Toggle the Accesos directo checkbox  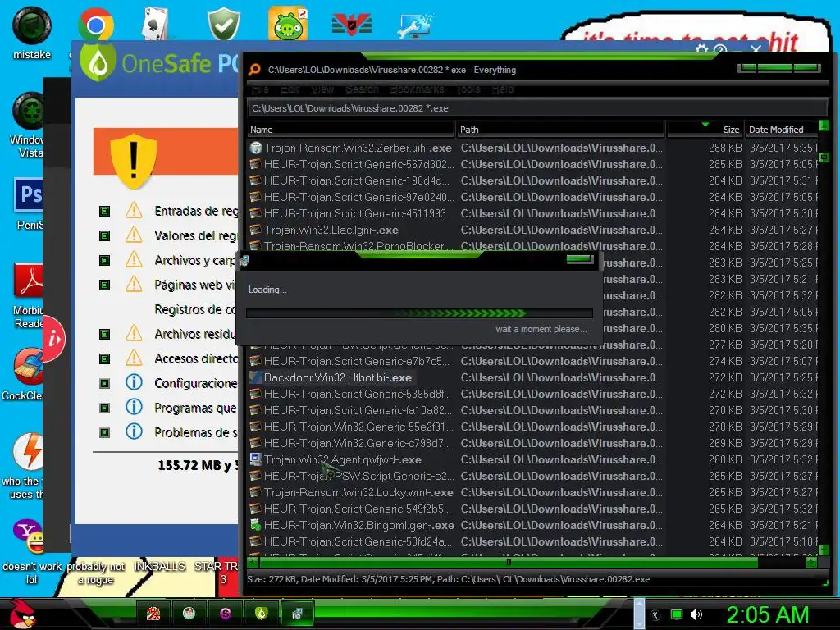[x=104, y=359]
